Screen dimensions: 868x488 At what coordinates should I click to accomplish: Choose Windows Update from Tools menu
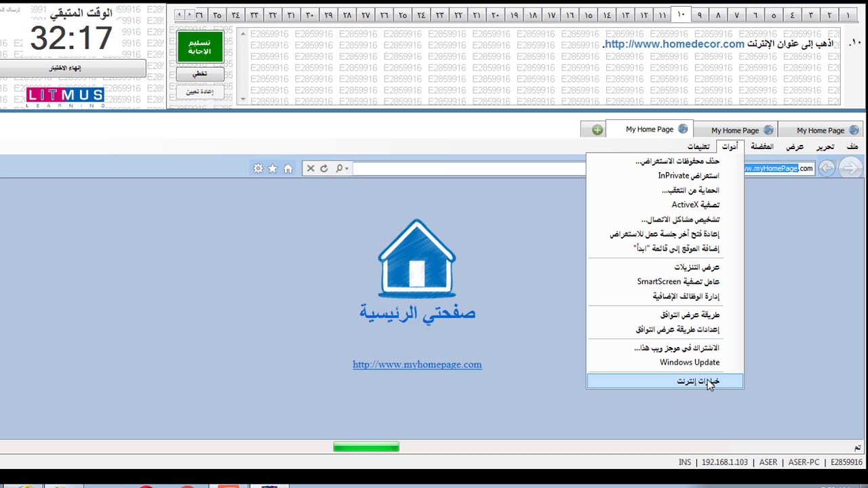(665, 362)
